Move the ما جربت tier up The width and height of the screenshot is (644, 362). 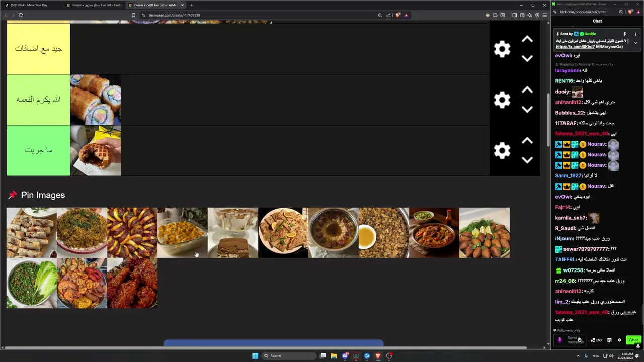(x=527, y=141)
